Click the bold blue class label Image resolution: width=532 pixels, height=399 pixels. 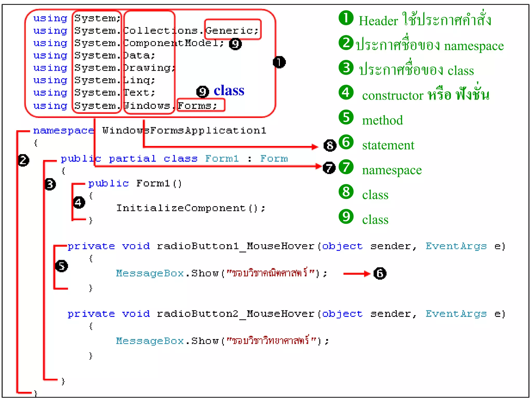click(x=229, y=91)
